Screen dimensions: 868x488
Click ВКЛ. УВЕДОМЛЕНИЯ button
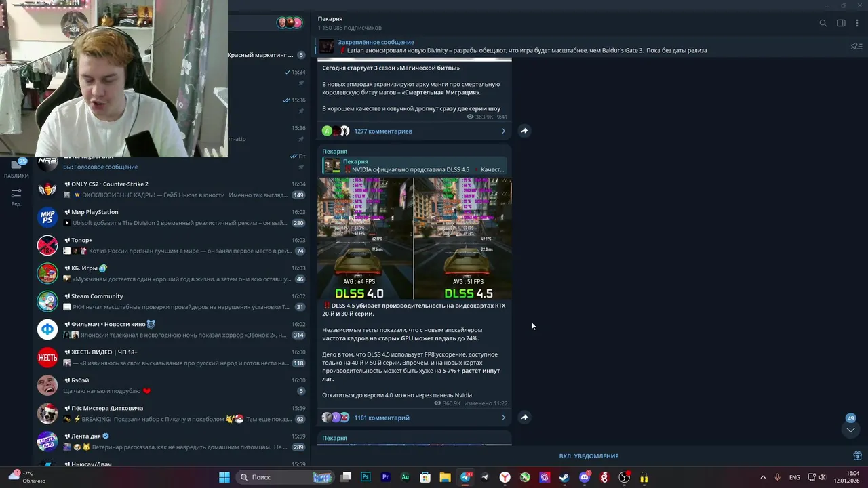click(589, 456)
